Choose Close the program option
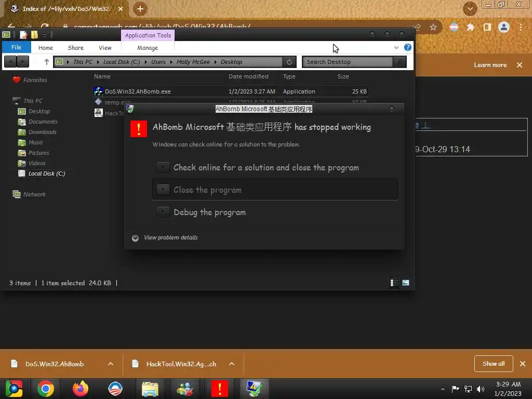This screenshot has height=399, width=532. [x=275, y=190]
